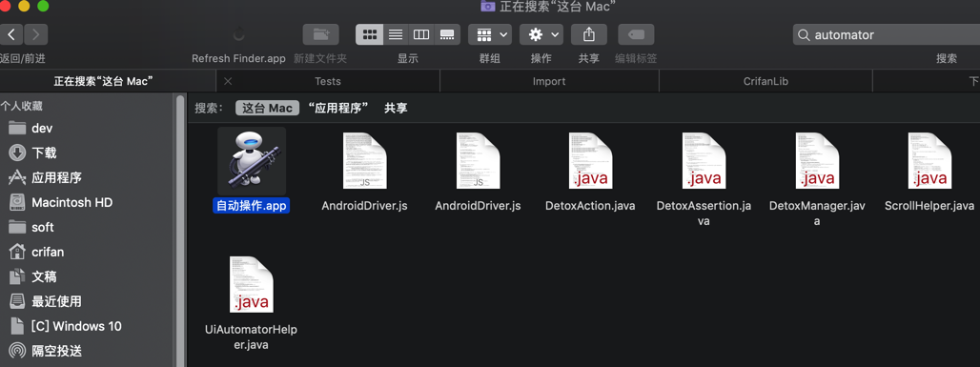This screenshot has height=367, width=980.
Task: Select the first AndroidDriver.js file icon
Action: coord(364,161)
